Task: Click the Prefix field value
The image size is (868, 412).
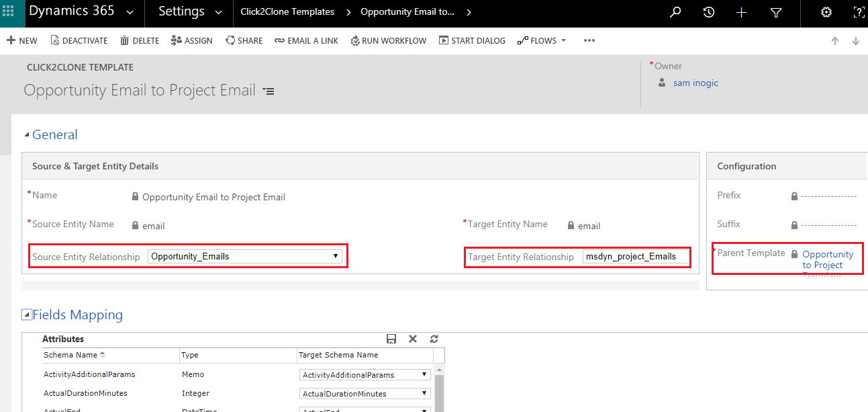Action: click(x=829, y=196)
